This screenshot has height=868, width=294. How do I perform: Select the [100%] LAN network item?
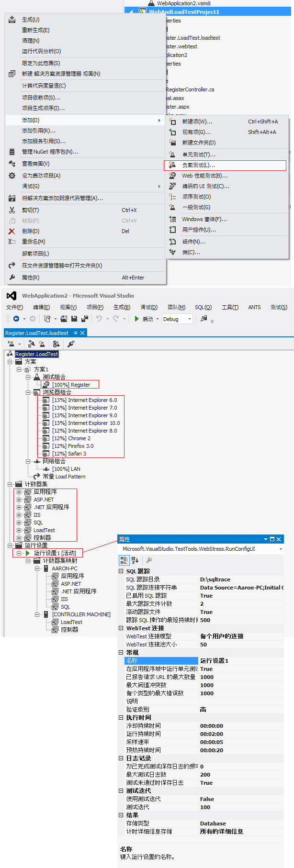click(x=66, y=469)
